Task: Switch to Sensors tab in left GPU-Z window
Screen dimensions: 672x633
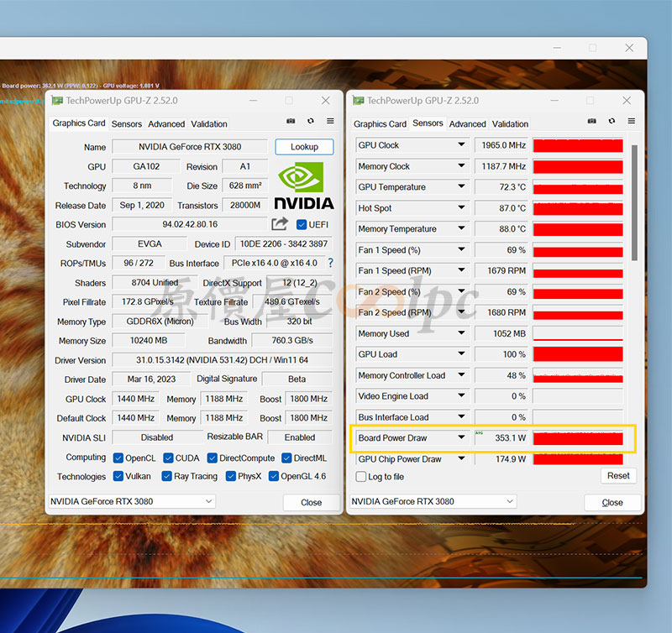Action: [127, 123]
